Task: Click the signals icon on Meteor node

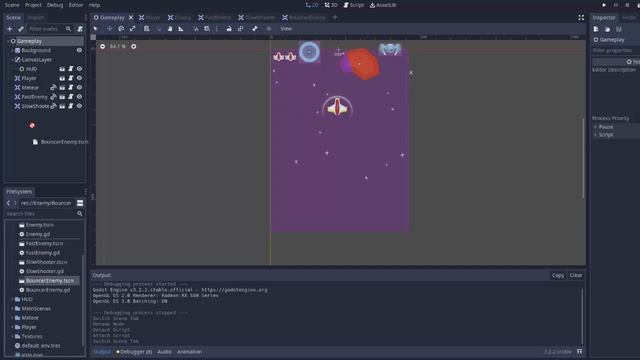Action: coord(53,87)
